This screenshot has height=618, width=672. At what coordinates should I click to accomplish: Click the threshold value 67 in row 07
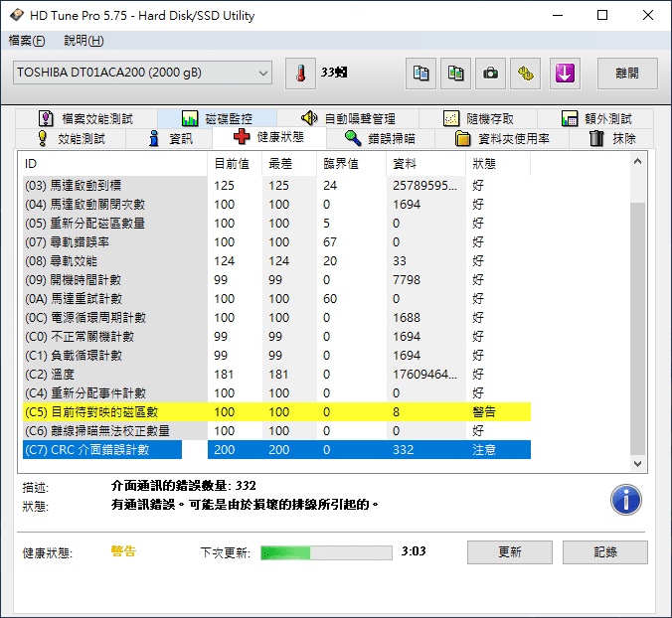(330, 242)
